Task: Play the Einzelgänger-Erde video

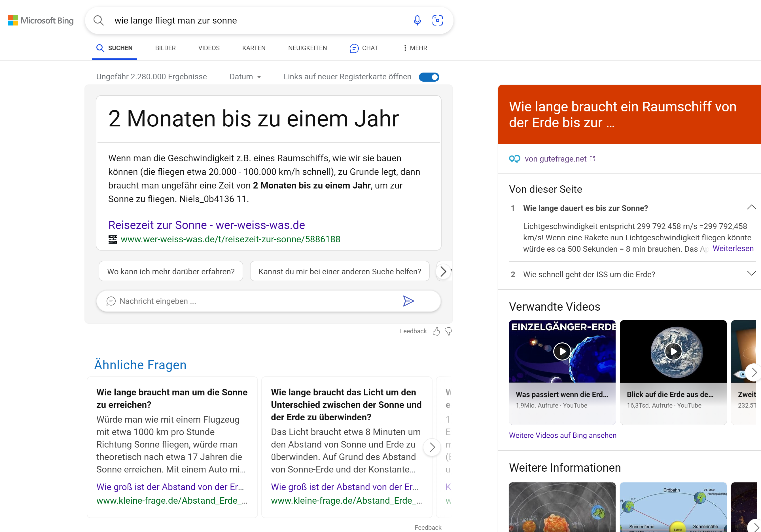Action: (x=562, y=351)
